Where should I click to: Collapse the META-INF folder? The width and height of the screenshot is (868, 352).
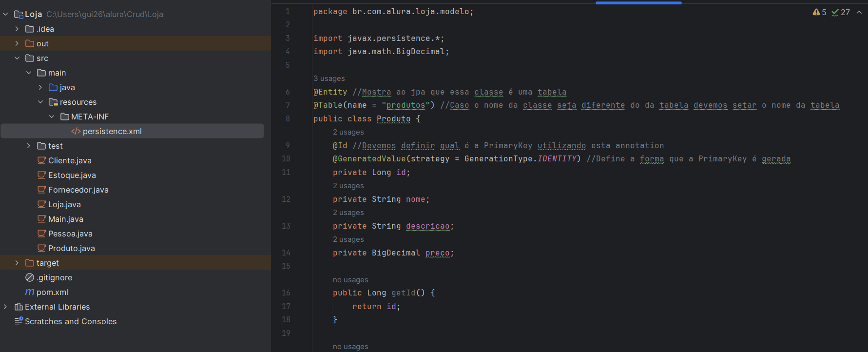[x=52, y=117]
